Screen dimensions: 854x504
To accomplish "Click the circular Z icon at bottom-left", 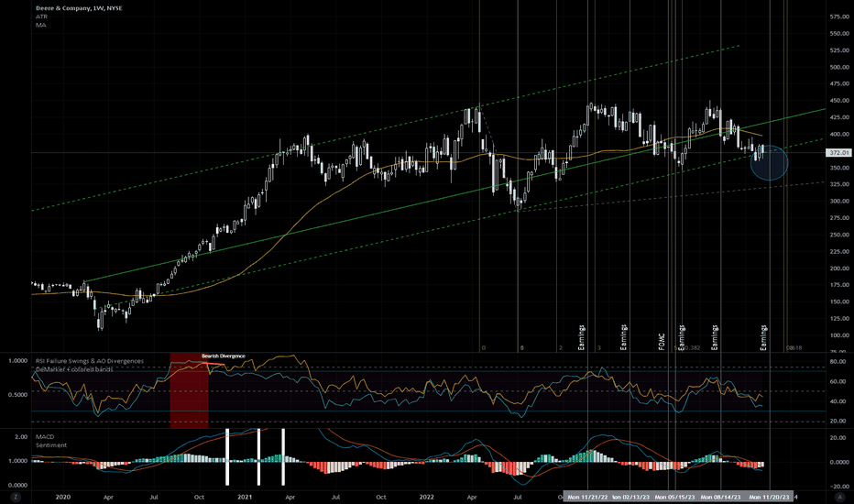I will click(16, 497).
